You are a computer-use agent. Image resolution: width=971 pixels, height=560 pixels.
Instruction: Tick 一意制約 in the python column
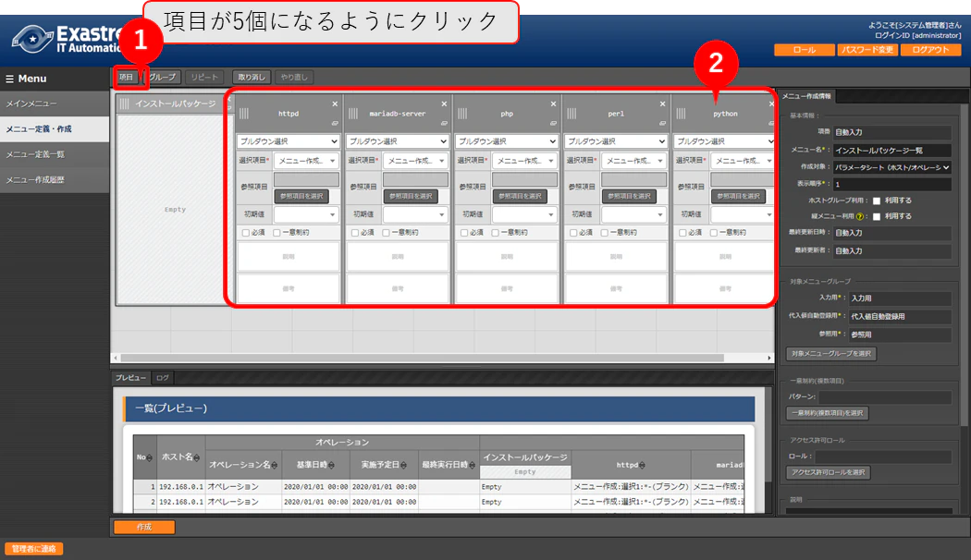click(714, 233)
